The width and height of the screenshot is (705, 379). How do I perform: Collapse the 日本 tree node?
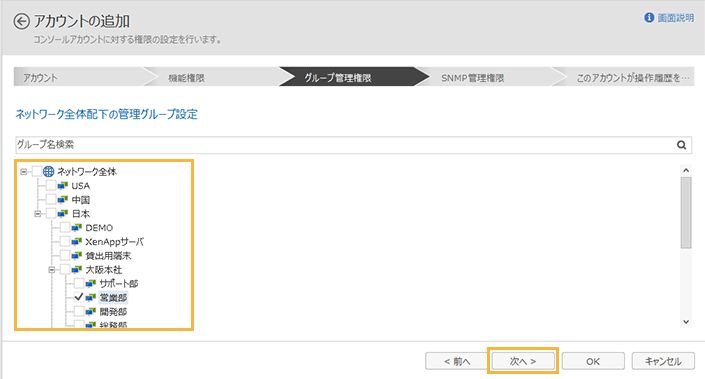point(38,214)
